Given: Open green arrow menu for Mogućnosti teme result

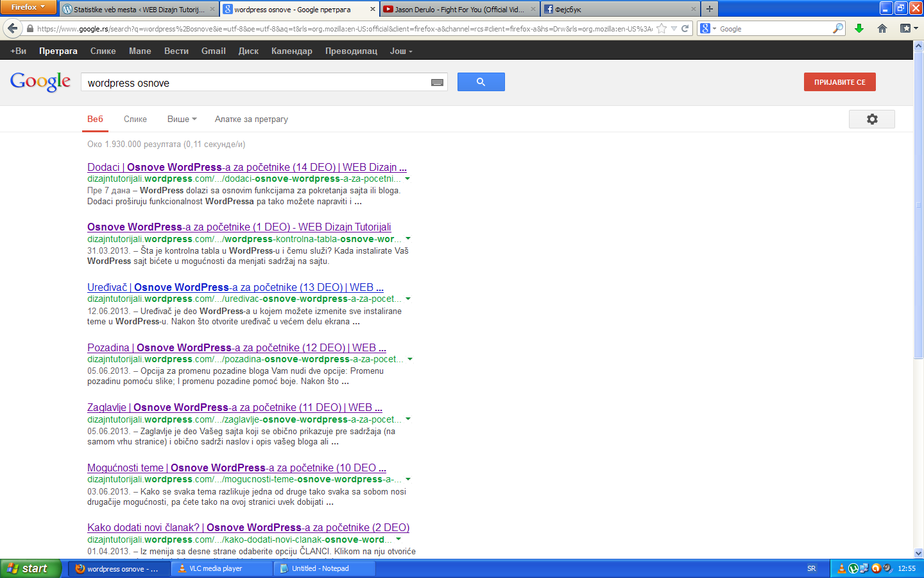Looking at the screenshot, I should [x=407, y=479].
